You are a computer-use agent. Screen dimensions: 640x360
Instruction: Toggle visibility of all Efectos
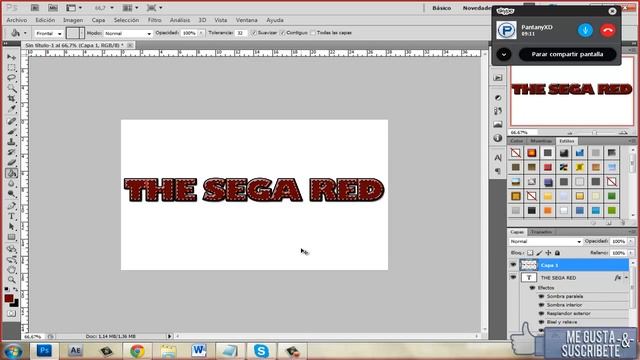pyautogui.click(x=532, y=288)
